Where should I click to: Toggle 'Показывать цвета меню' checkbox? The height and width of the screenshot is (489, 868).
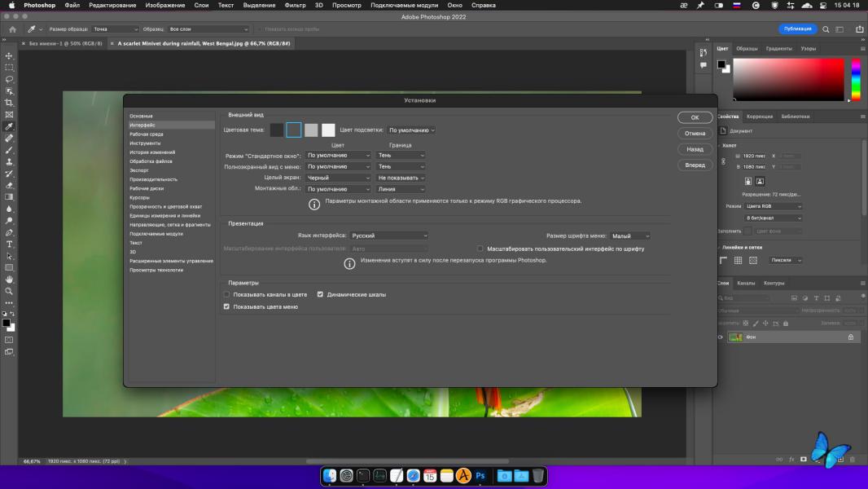point(227,306)
